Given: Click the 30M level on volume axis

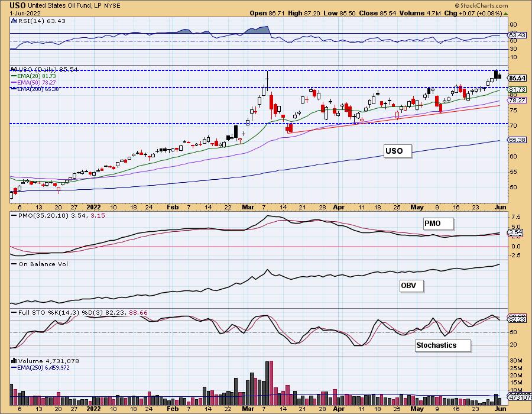Looking at the screenshot, I should tap(515, 360).
